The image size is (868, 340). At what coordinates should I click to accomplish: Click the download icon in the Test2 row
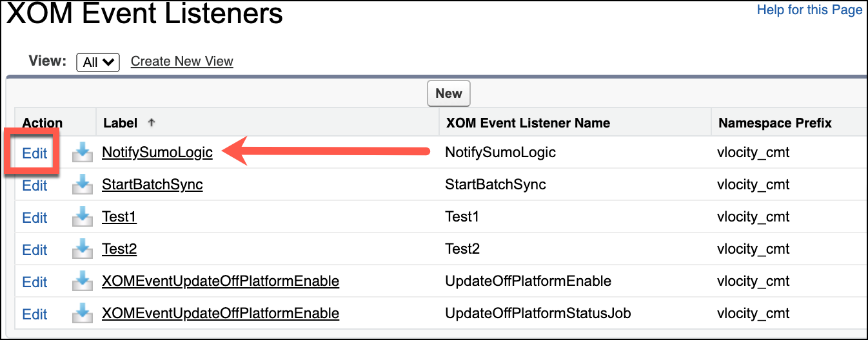tap(83, 249)
